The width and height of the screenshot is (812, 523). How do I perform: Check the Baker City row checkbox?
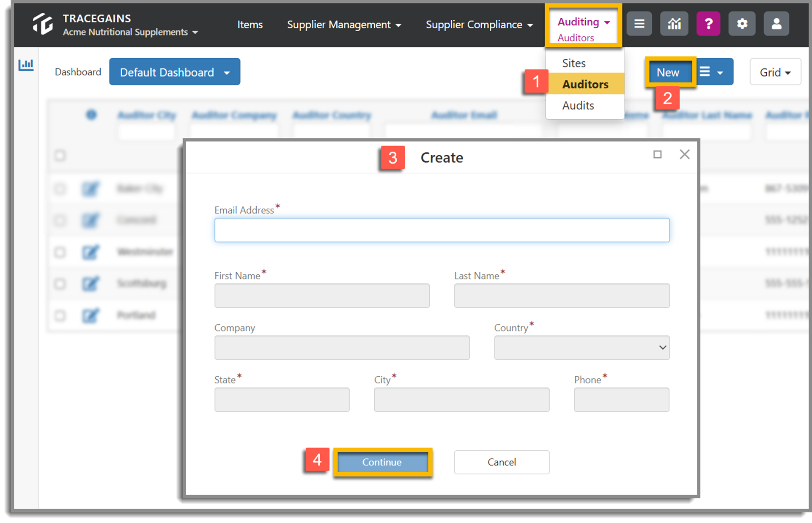(60, 189)
